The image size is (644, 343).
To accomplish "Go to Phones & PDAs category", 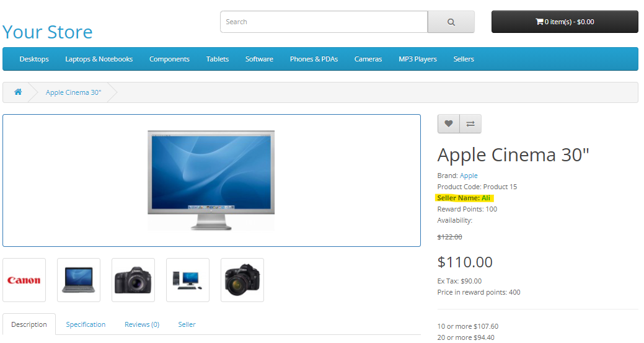I will pos(314,59).
